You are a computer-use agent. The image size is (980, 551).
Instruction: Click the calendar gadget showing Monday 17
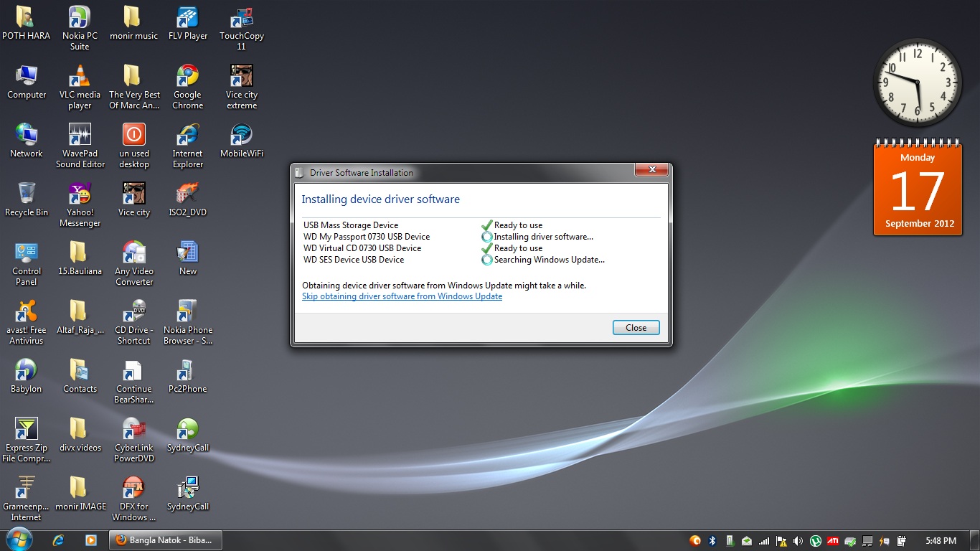pos(918,187)
